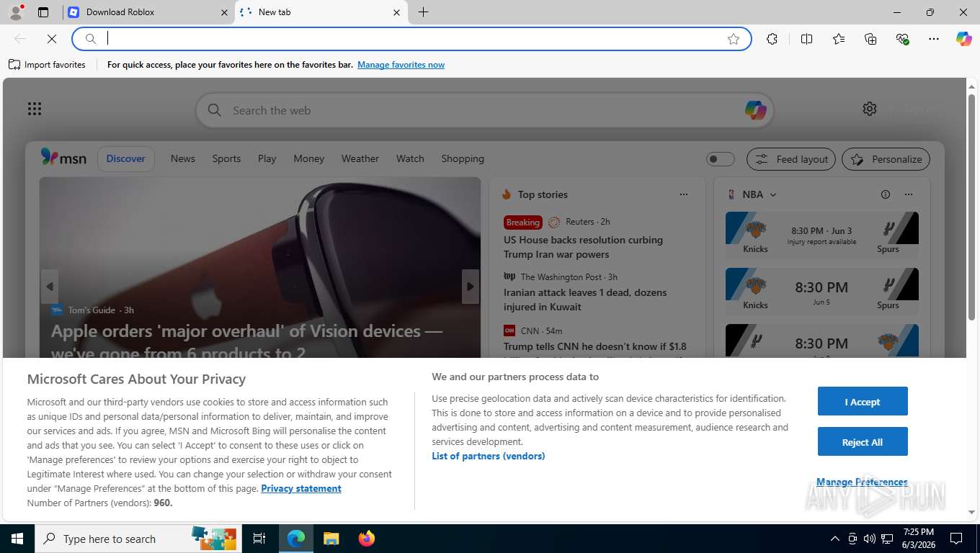Image resolution: width=980 pixels, height=553 pixels.
Task: Open the volume speaker tray icon
Action: [x=869, y=539]
